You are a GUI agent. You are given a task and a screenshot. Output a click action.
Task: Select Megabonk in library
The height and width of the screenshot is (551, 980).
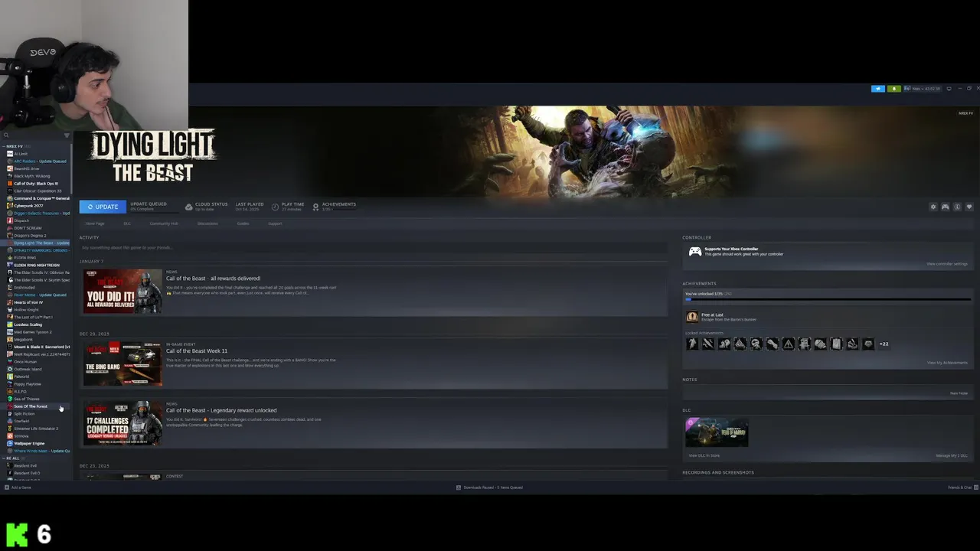tap(23, 340)
